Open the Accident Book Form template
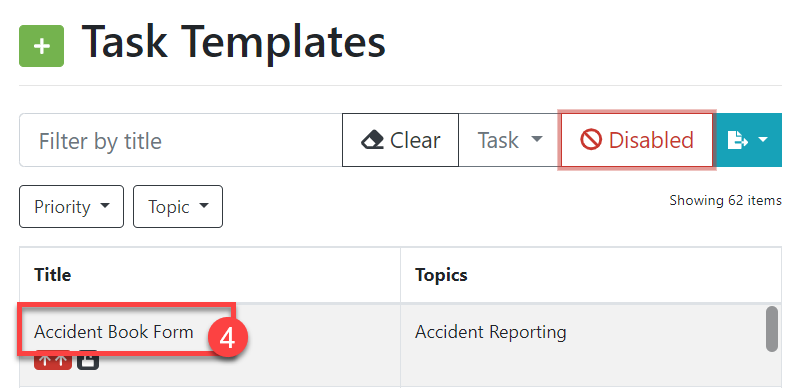 [114, 332]
